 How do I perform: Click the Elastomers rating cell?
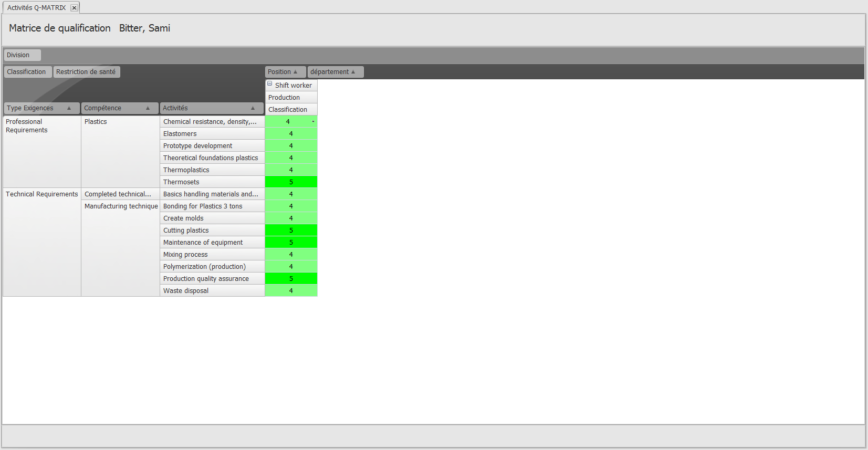pyautogui.click(x=291, y=134)
